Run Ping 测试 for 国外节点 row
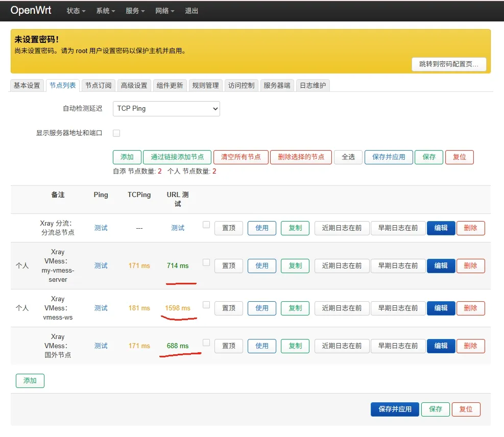 pyautogui.click(x=101, y=346)
